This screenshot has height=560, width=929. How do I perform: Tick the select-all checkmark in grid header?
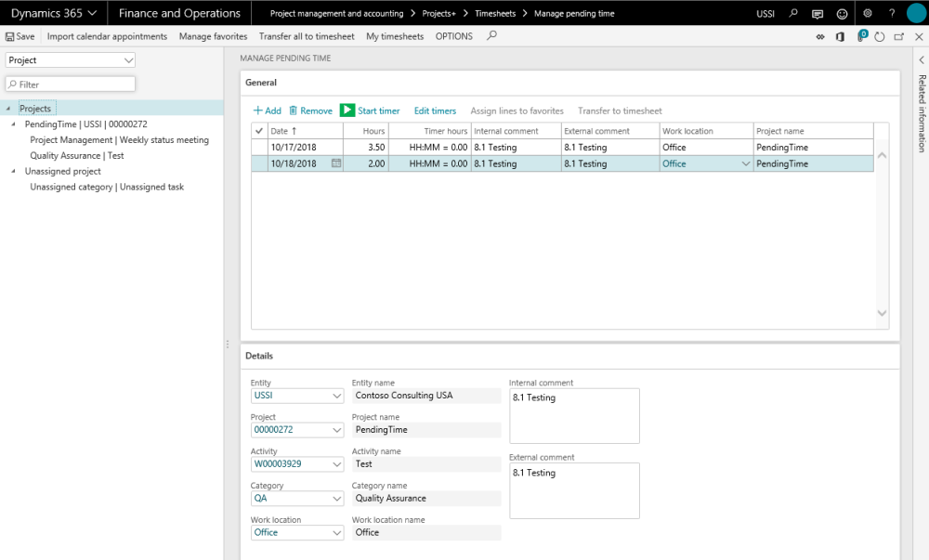click(259, 131)
